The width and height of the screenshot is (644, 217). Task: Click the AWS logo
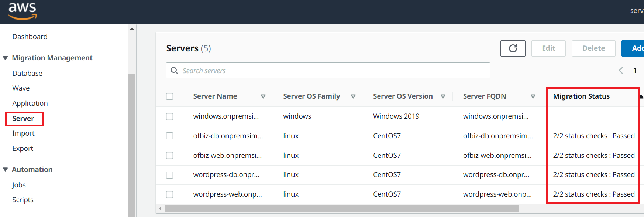click(23, 11)
